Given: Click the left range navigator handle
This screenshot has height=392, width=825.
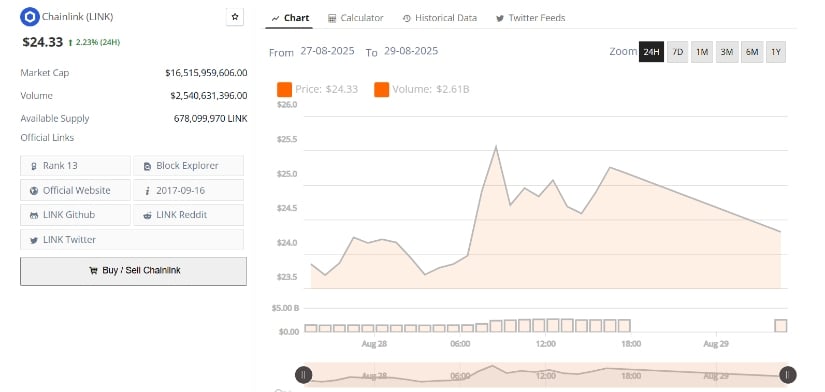Looking at the screenshot, I should [x=304, y=375].
